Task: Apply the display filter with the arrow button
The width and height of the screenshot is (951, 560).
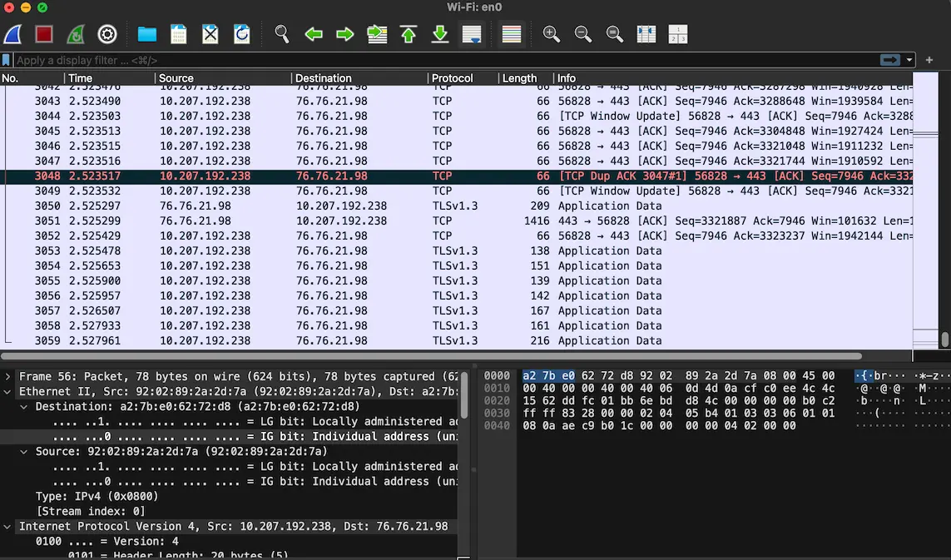Action: click(890, 60)
